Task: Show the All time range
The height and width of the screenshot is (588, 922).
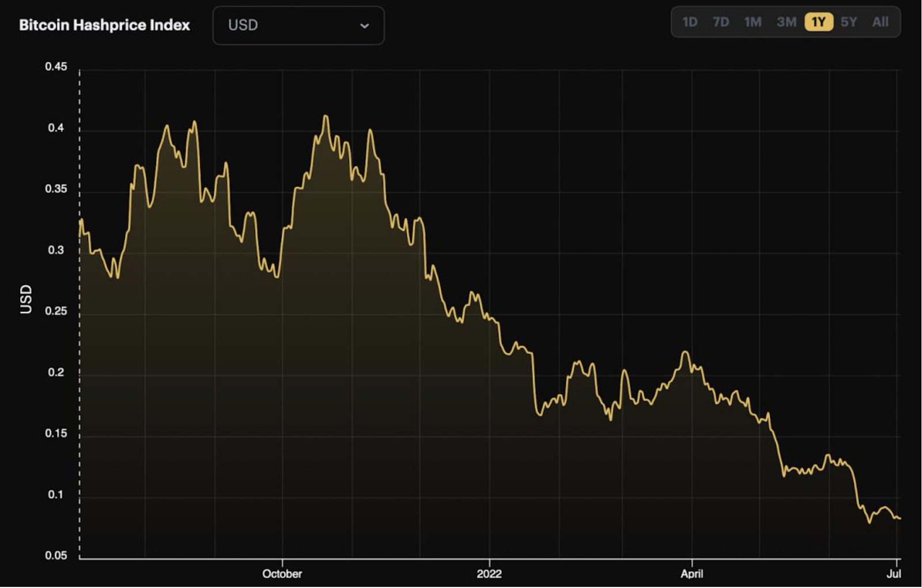Action: click(880, 22)
